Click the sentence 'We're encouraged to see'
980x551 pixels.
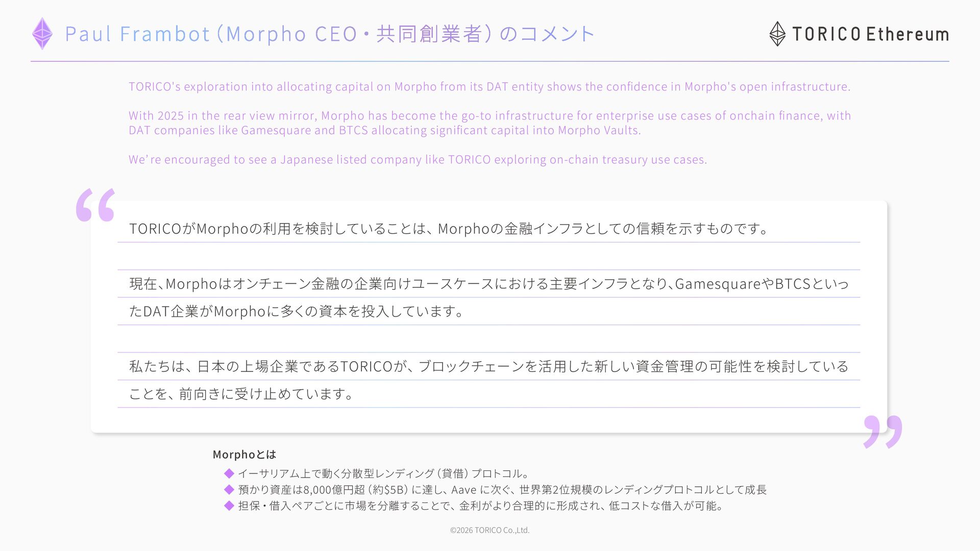tap(417, 160)
